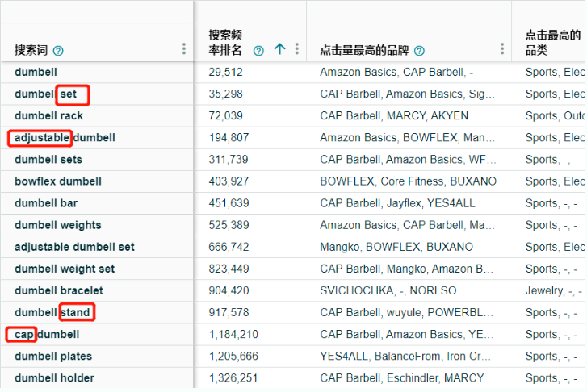
Task: Click the 搜索词 column header text
Action: [31, 50]
